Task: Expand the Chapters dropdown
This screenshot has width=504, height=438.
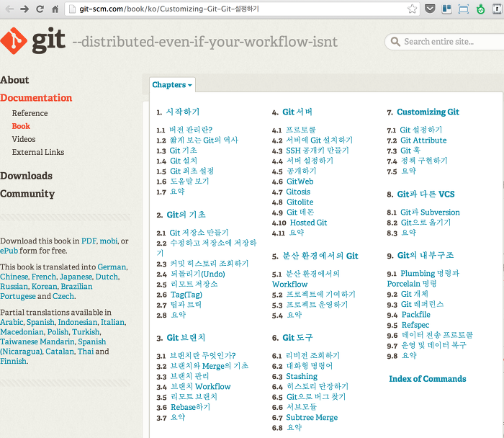Action: (x=172, y=84)
